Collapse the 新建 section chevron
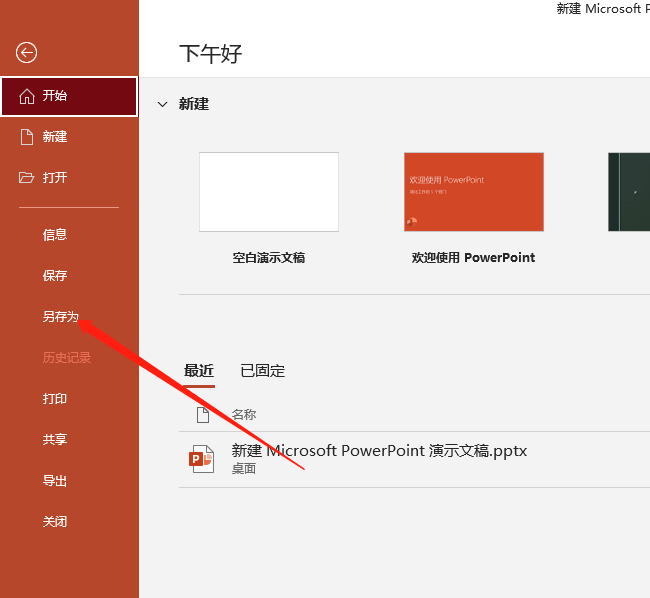This screenshot has height=598, width=650. (163, 104)
